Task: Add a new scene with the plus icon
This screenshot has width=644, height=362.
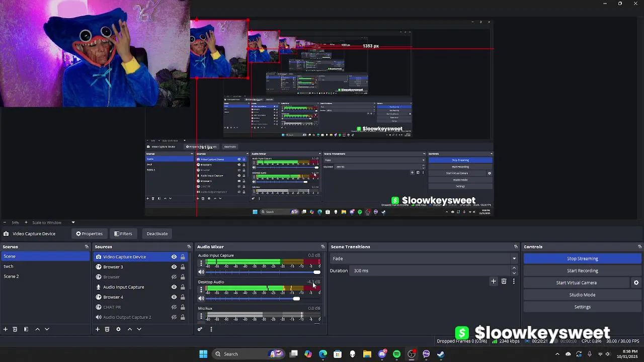Action: click(x=5, y=329)
